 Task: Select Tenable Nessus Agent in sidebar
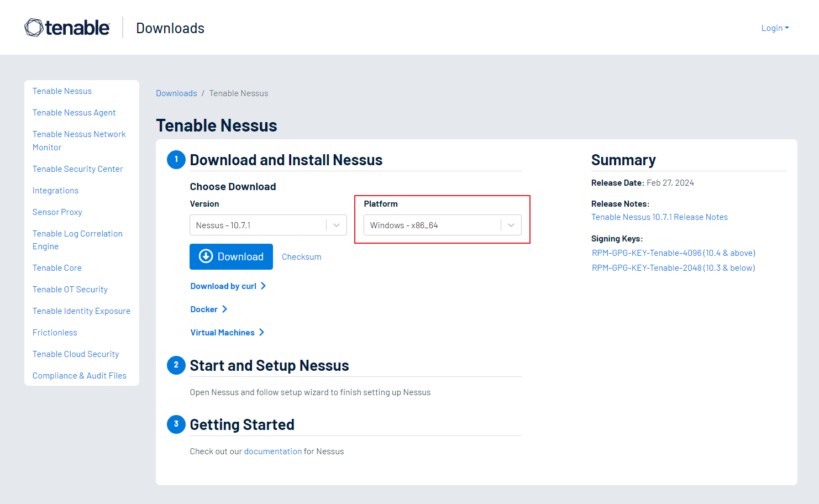pyautogui.click(x=74, y=113)
